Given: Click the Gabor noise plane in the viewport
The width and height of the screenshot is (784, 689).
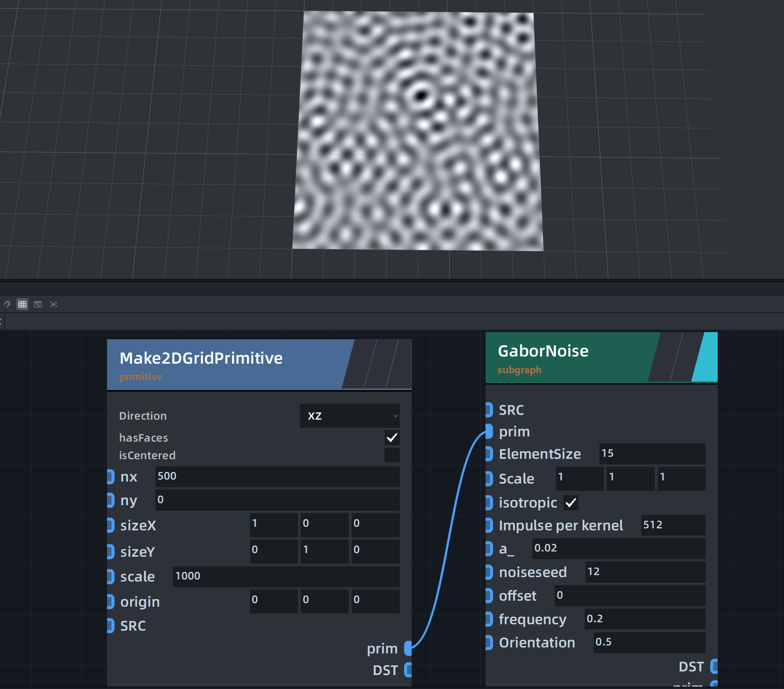Looking at the screenshot, I should coord(418,131).
